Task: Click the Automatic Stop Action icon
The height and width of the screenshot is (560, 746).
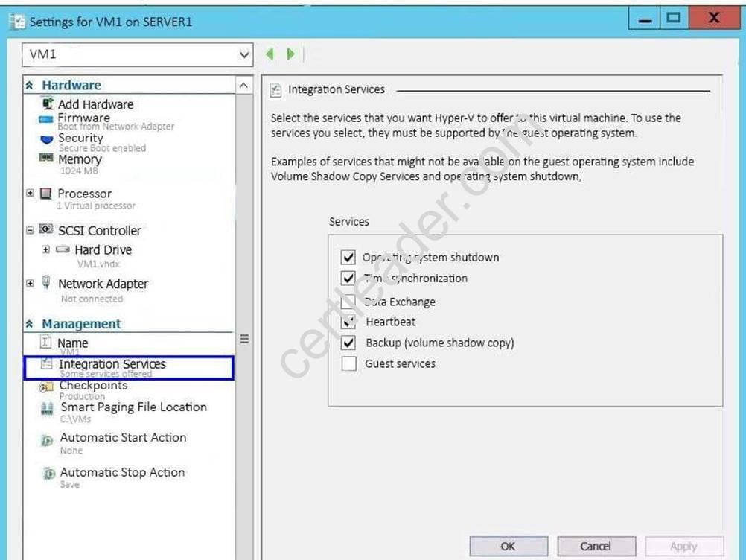Action: [x=48, y=473]
